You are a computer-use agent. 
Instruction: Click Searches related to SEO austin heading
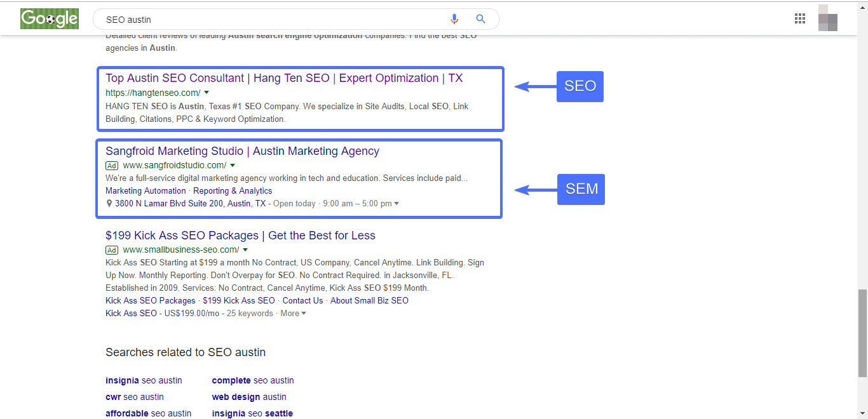(186, 352)
